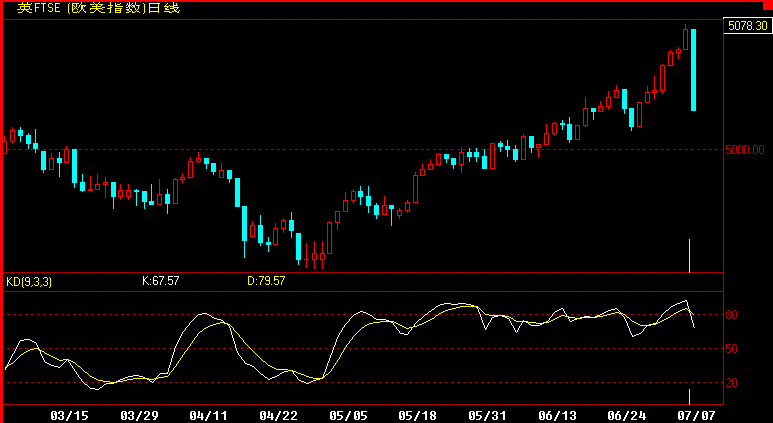Click the K:67.57 value readout
Viewport: 773px width, 423px height.
tap(161, 281)
